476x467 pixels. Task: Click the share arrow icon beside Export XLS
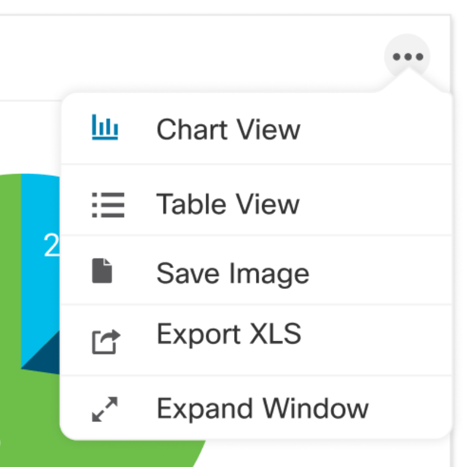[105, 341]
